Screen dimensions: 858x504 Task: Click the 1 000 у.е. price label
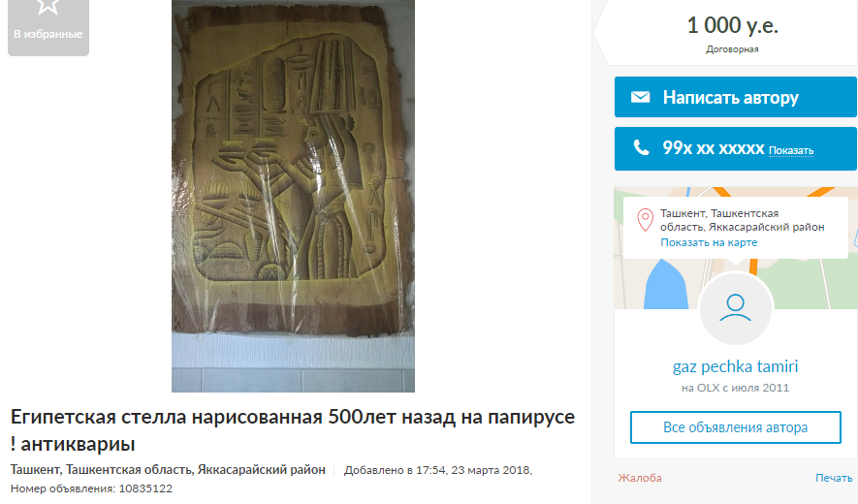point(732,25)
